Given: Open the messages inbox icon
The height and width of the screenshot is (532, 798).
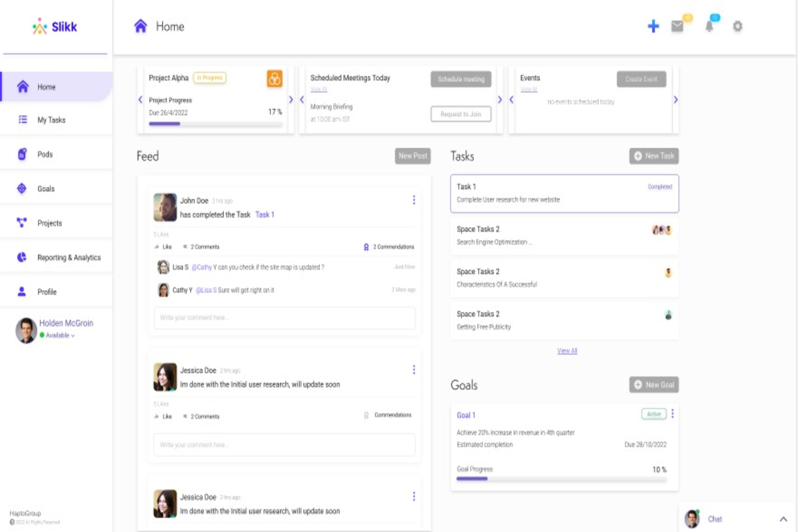Looking at the screenshot, I should 678,26.
